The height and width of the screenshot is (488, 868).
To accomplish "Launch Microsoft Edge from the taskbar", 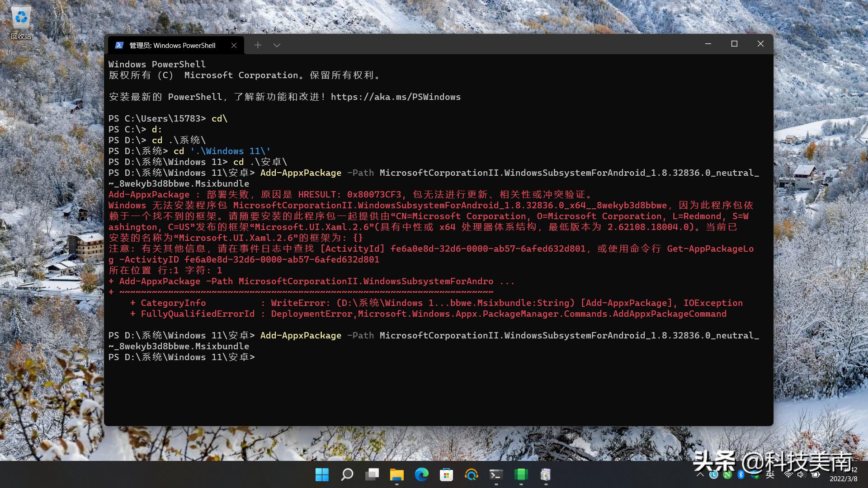I will click(422, 475).
